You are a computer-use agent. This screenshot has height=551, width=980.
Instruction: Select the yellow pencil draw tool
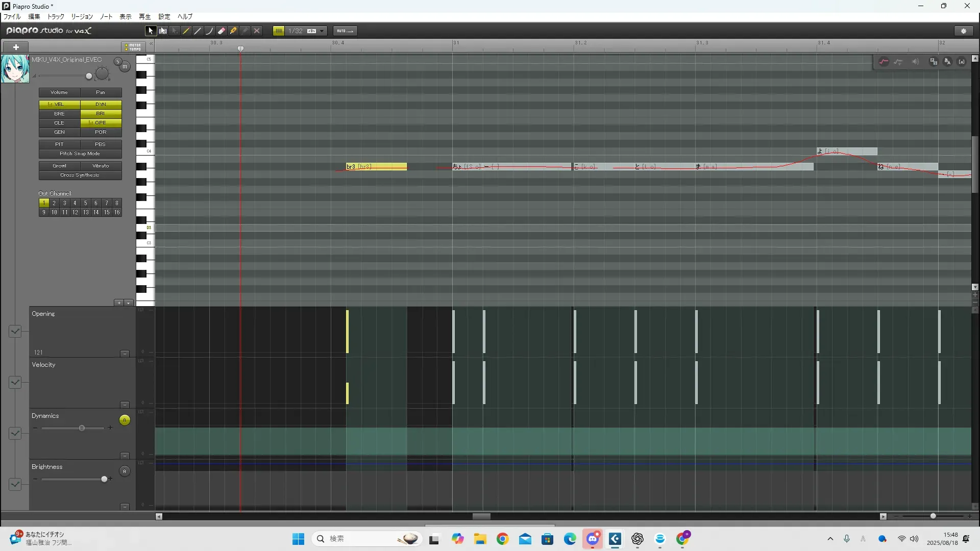coord(186,31)
